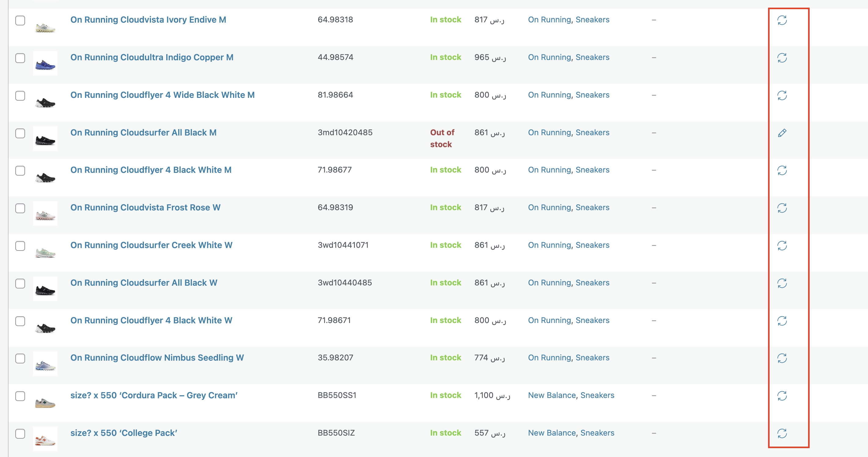Open On Running Cloudflyer 4 Black White M
868x457 pixels.
151,170
